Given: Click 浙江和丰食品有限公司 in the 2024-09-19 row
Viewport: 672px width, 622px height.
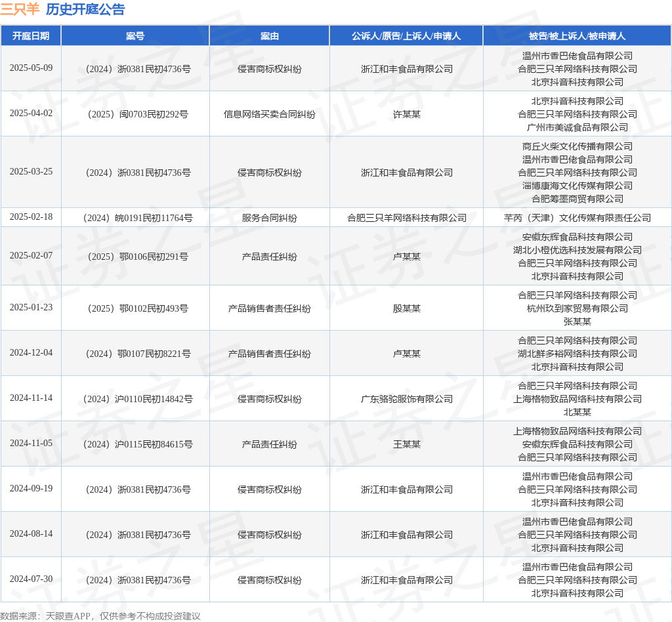Looking at the screenshot, I should [406, 489].
